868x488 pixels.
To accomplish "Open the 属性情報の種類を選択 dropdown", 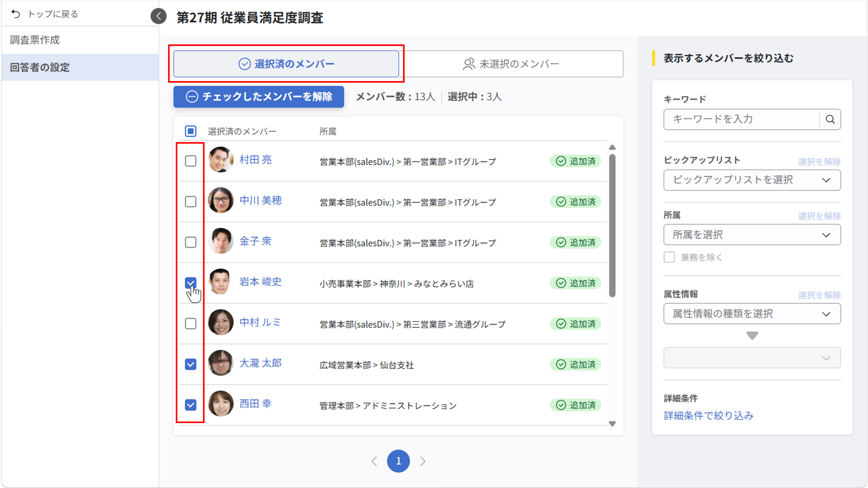I will click(x=752, y=314).
